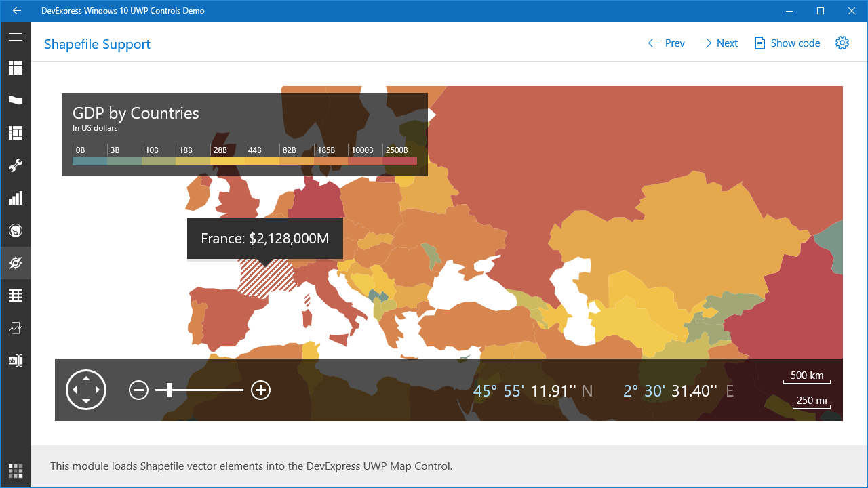Click the 'GDP by Countries' legend title

point(136,113)
